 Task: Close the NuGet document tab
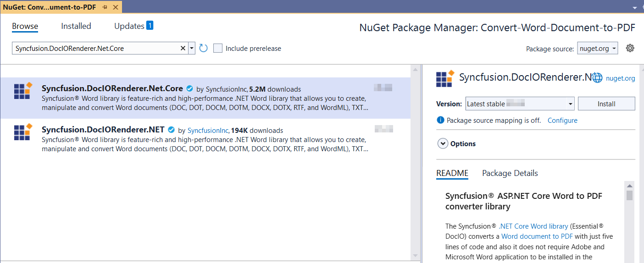coord(116,7)
